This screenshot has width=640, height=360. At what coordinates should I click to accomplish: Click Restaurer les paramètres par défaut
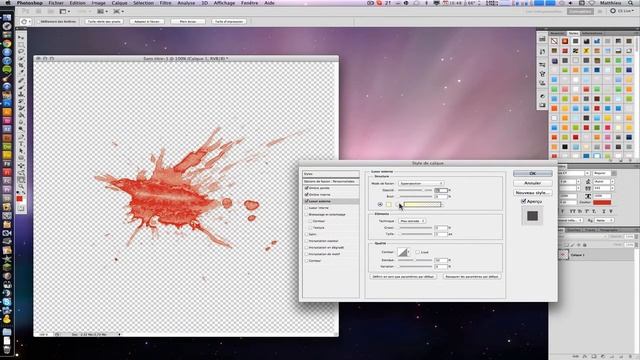pos(472,277)
